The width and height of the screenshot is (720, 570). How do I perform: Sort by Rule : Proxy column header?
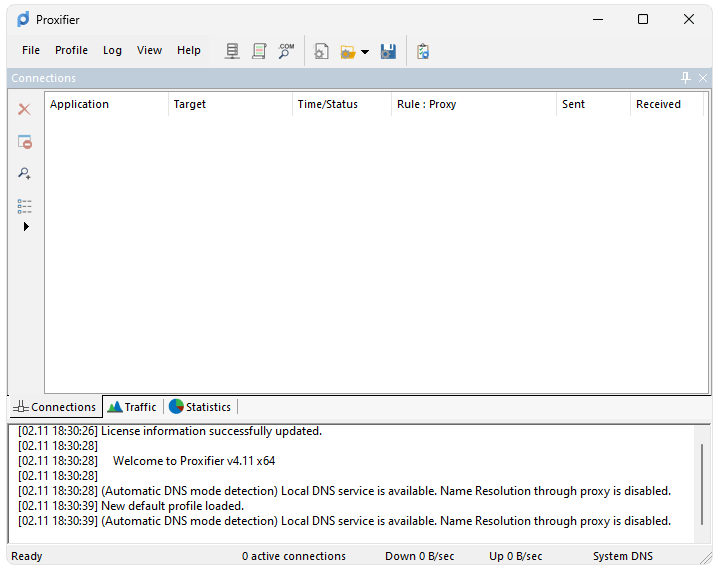[474, 104]
